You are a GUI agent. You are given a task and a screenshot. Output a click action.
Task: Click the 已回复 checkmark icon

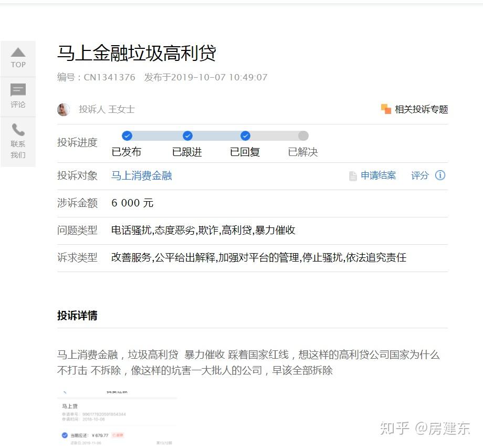click(245, 136)
